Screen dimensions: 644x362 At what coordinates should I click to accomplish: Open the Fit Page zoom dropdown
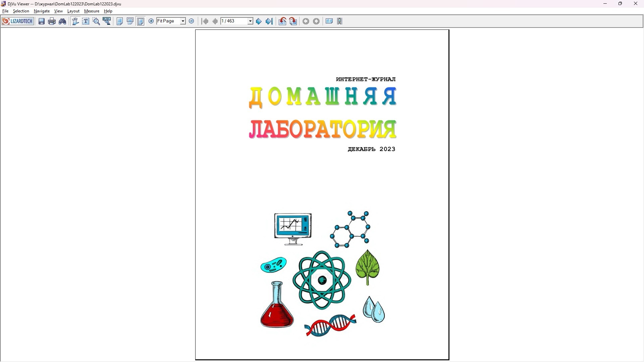(x=183, y=21)
